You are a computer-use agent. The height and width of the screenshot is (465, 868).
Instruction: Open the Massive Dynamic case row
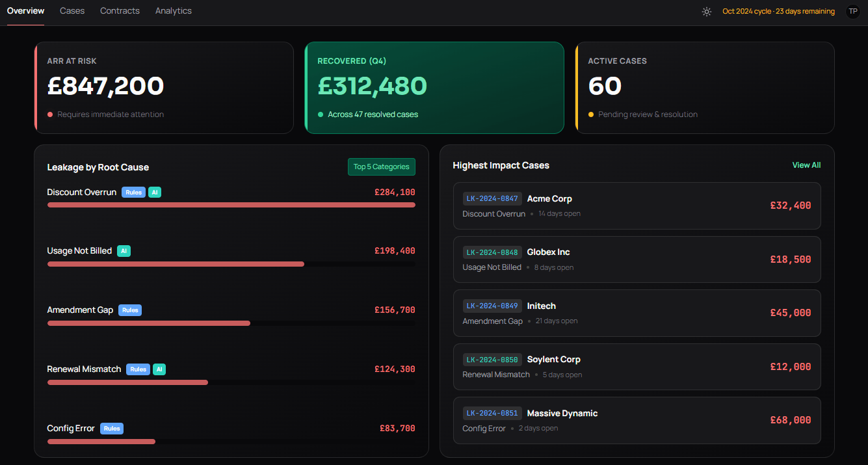point(637,420)
